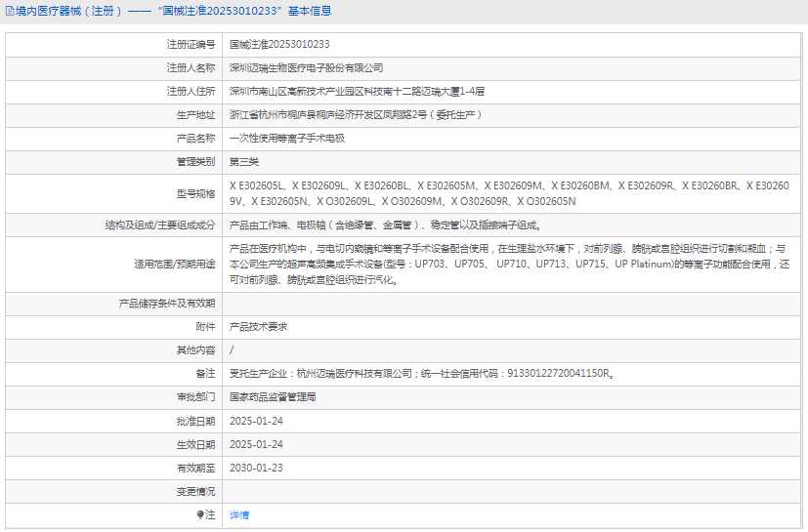
Task: Select attachment value 产品技术要求
Action: pos(258,326)
